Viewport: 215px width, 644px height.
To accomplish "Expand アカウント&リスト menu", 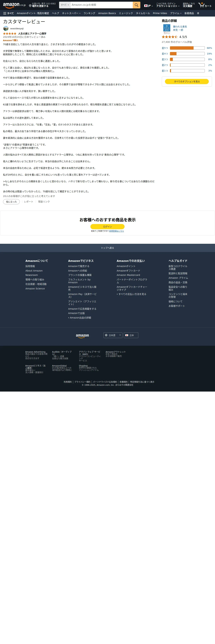I will tap(168, 5).
